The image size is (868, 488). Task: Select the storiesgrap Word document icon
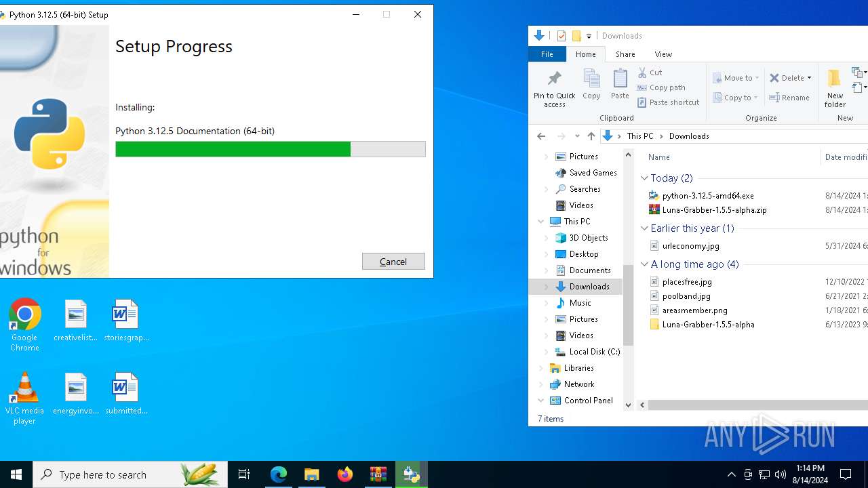coord(126,321)
